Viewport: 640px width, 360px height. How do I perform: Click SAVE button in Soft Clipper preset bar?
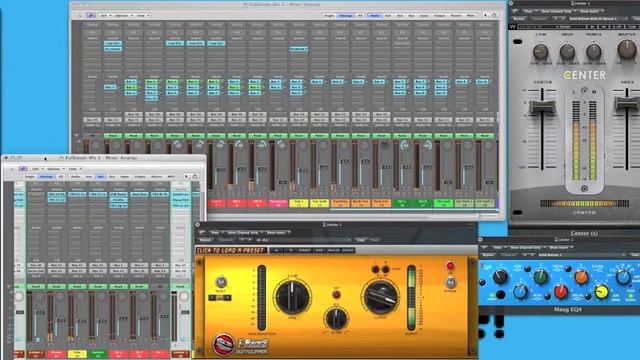[x=319, y=250]
